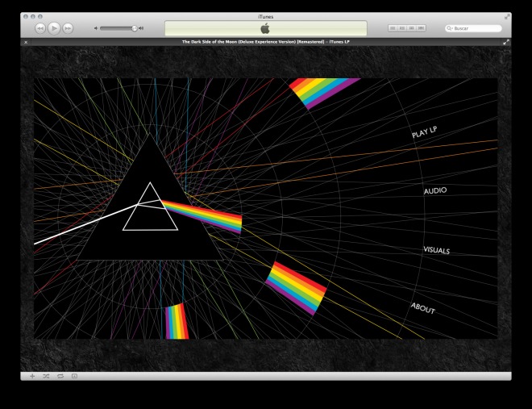Toggle the iTunes window full-screen arrows

[x=507, y=17]
